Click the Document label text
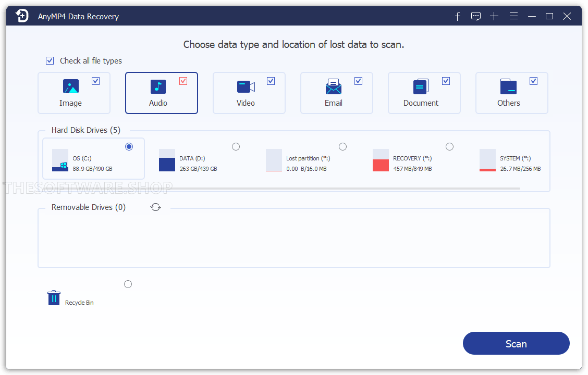The image size is (588, 375). pyautogui.click(x=421, y=103)
